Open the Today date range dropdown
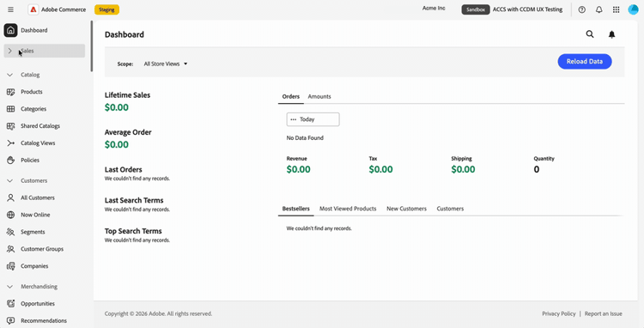Image resolution: width=644 pixels, height=328 pixels. click(x=313, y=119)
